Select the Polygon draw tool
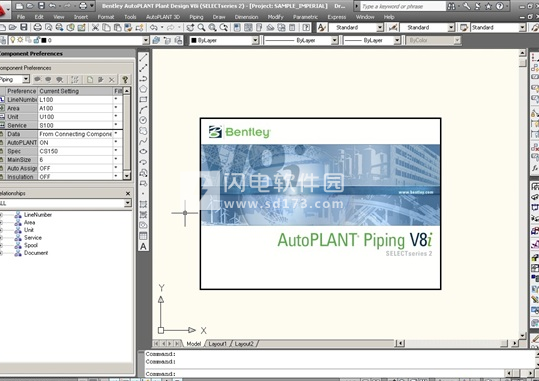 click(143, 89)
